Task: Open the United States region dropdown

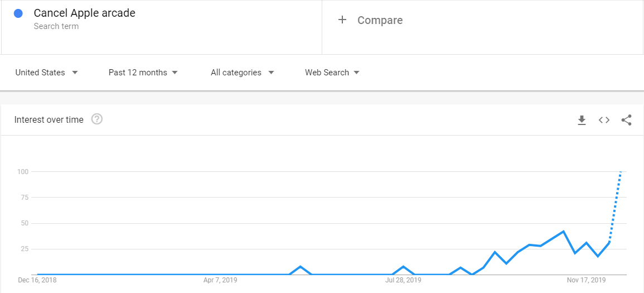Action: (46, 73)
